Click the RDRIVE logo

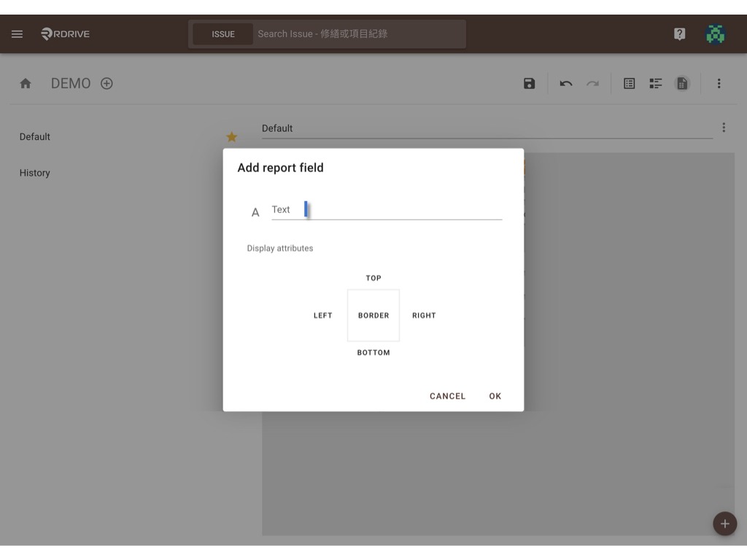tap(65, 34)
